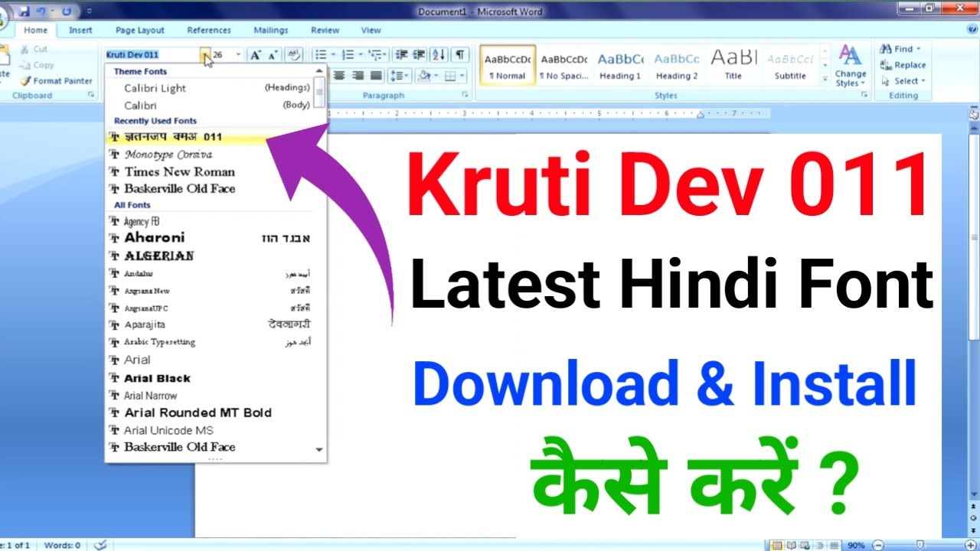The height and width of the screenshot is (551, 980).
Task: Click the Shrink Font icon
Action: tap(273, 55)
